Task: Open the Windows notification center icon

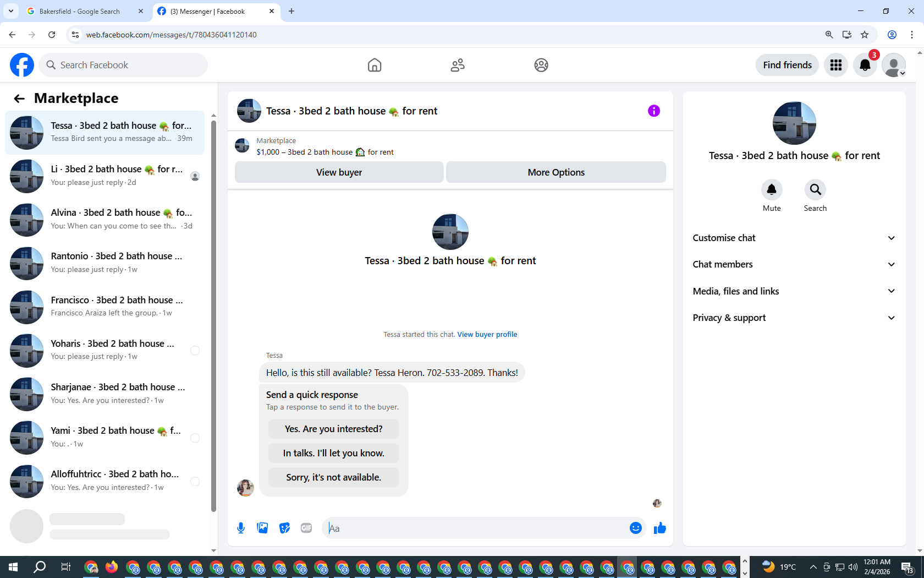Action: 908,567
